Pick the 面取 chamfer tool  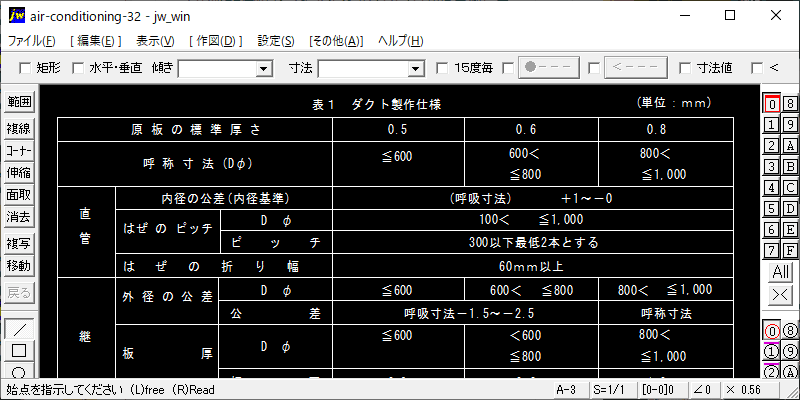(x=20, y=194)
